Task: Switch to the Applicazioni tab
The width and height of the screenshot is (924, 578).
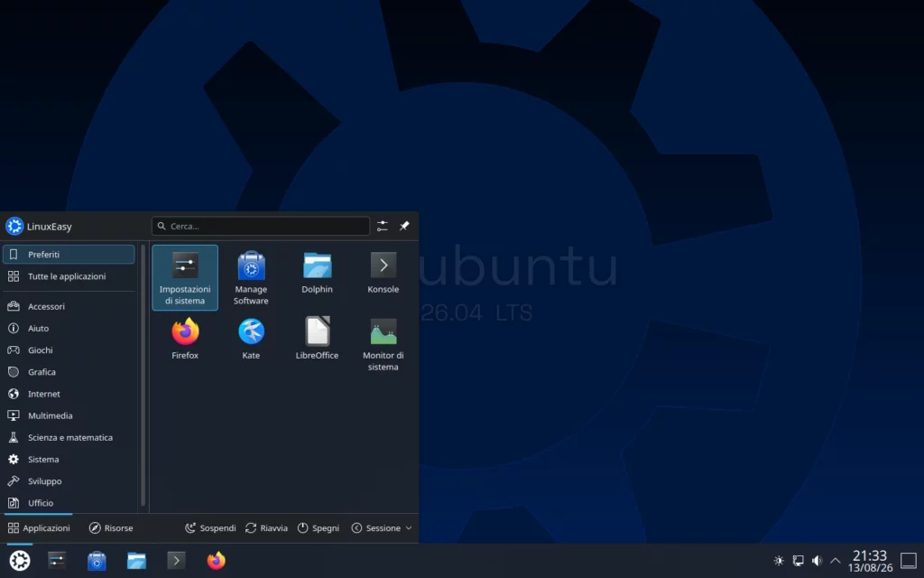Action: pyautogui.click(x=39, y=527)
